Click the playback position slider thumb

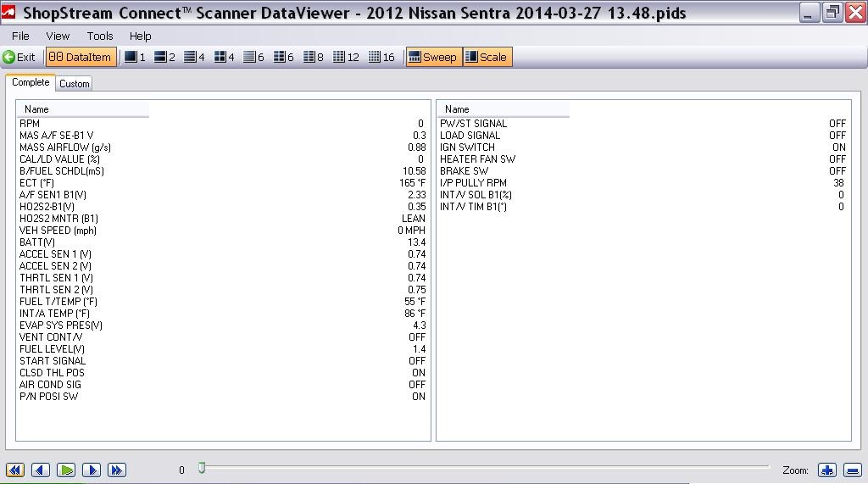(x=202, y=469)
